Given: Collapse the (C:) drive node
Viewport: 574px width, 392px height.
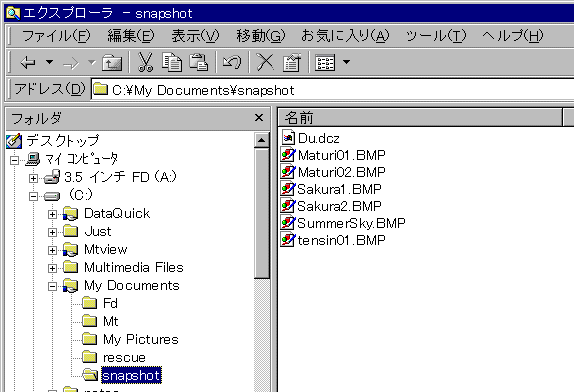Looking at the screenshot, I should (33, 197).
